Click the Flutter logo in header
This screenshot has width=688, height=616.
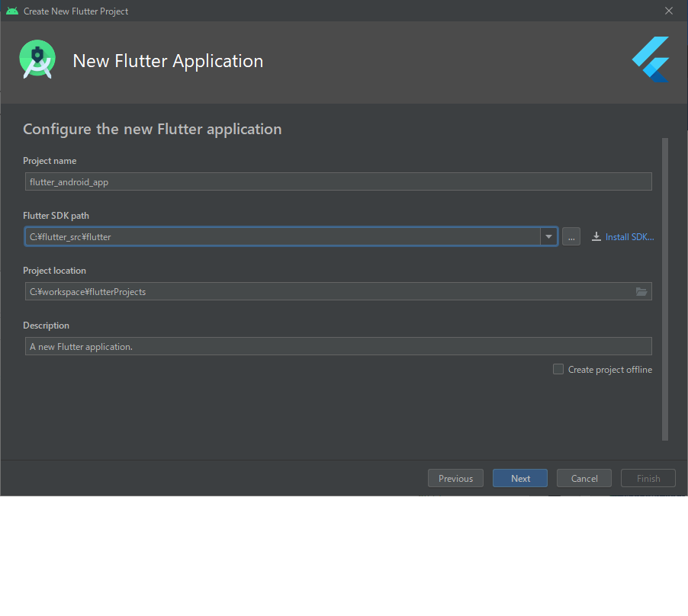point(651,59)
